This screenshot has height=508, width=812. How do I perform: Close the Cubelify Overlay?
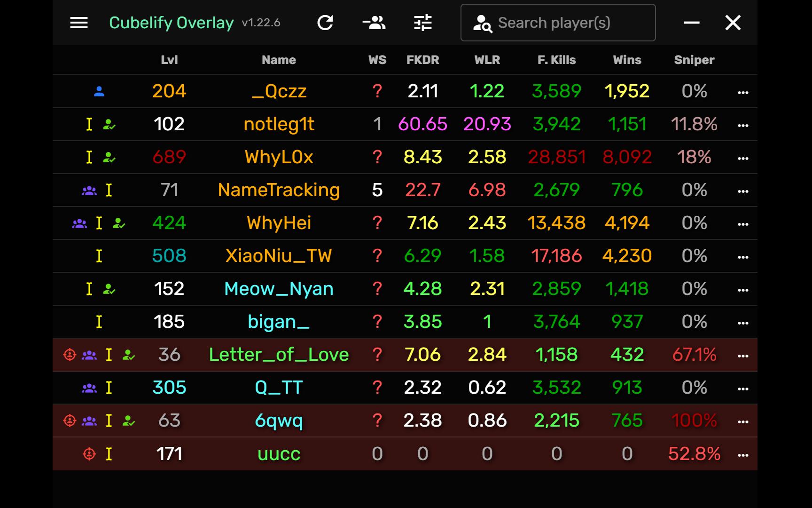click(x=733, y=23)
